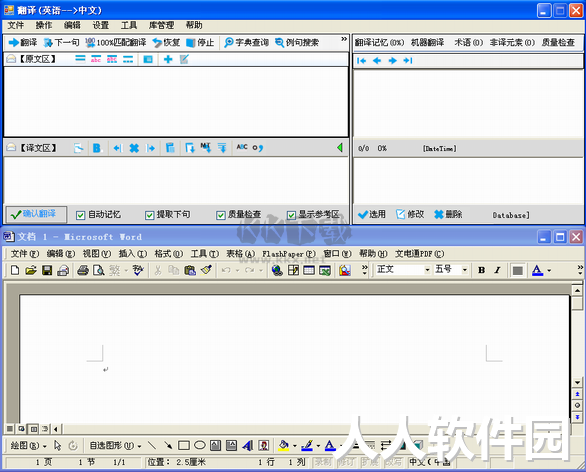Click the 选用 select button
The image size is (586, 472).
click(x=371, y=214)
